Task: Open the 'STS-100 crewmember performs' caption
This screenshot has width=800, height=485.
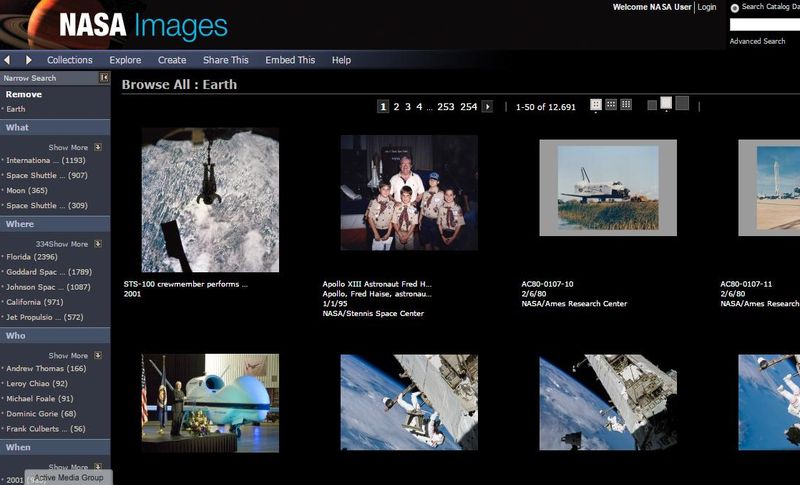Action: (x=186, y=284)
